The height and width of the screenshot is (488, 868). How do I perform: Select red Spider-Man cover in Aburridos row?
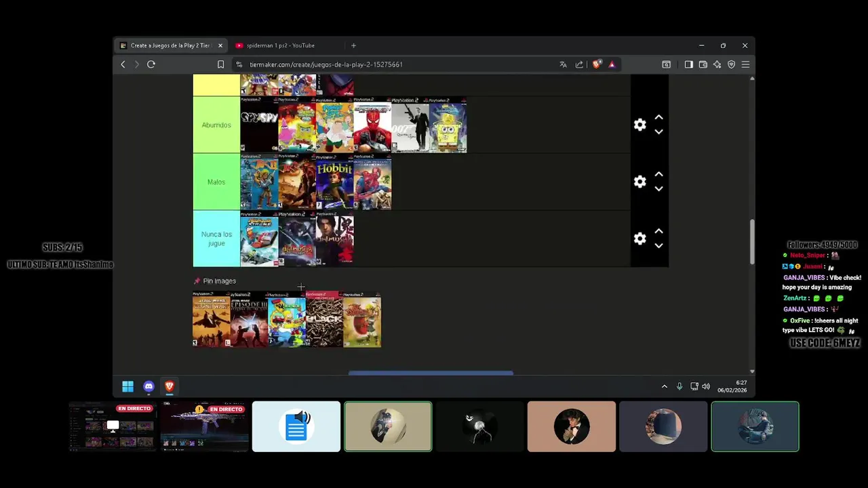(x=372, y=125)
